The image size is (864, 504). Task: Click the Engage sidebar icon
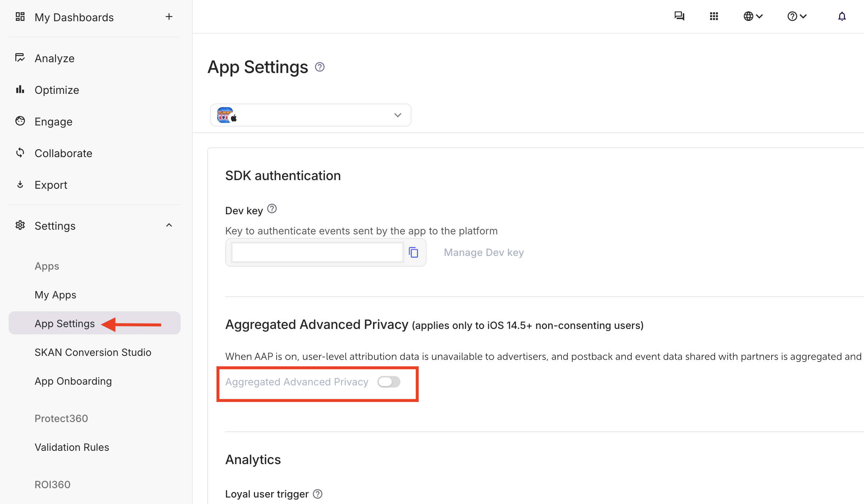click(x=20, y=121)
